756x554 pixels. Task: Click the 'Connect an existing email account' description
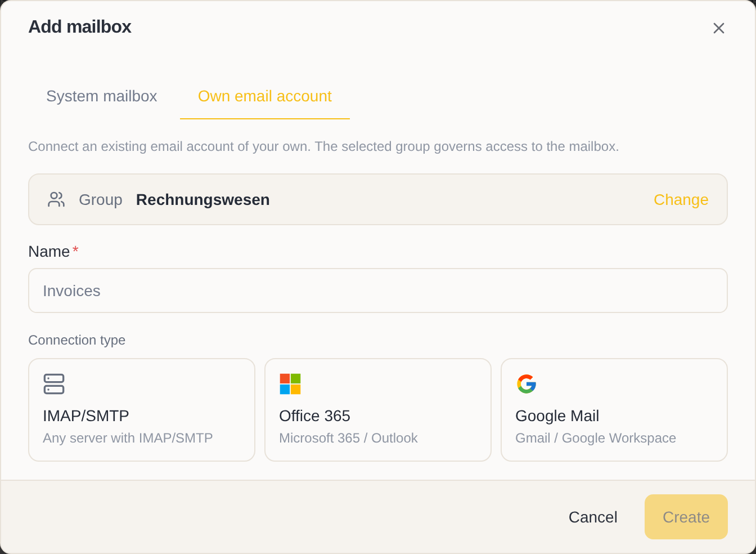pyautogui.click(x=324, y=146)
